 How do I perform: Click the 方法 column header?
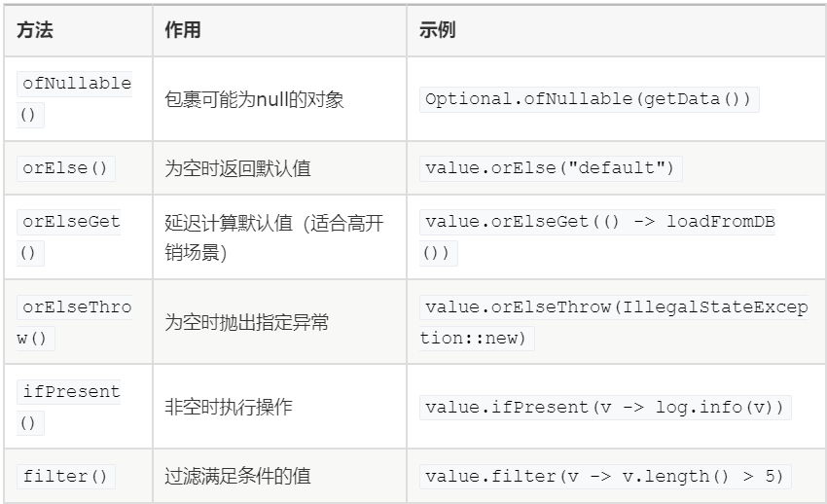(x=35, y=30)
